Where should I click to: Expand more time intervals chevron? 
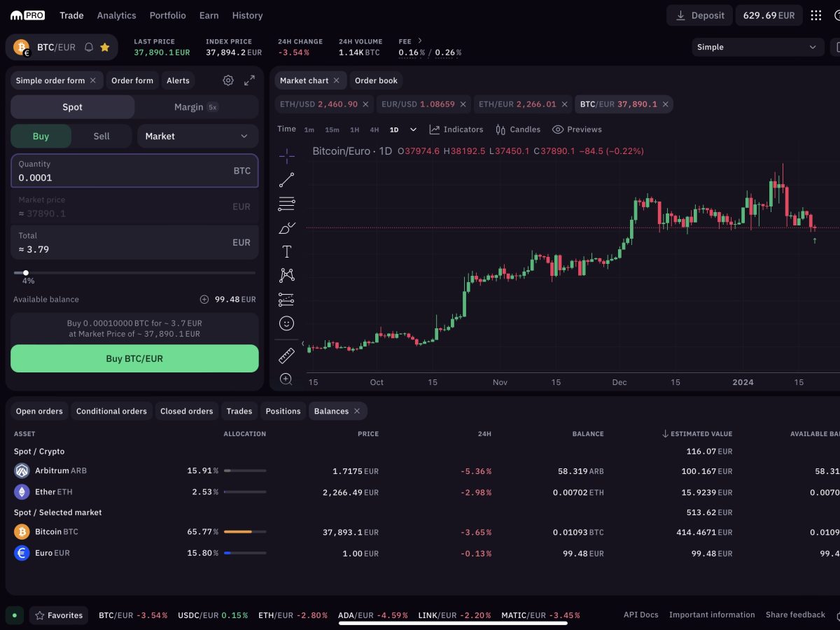(x=413, y=129)
